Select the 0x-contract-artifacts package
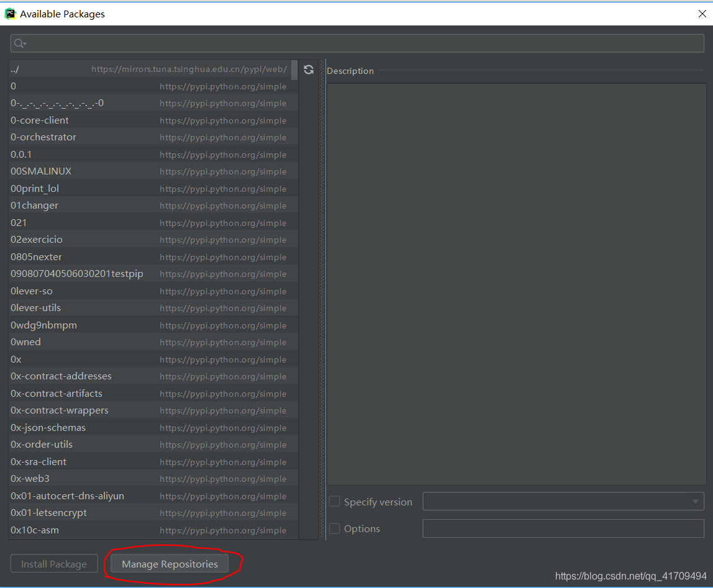Screen dimensions: 713x588 pos(153,394)
